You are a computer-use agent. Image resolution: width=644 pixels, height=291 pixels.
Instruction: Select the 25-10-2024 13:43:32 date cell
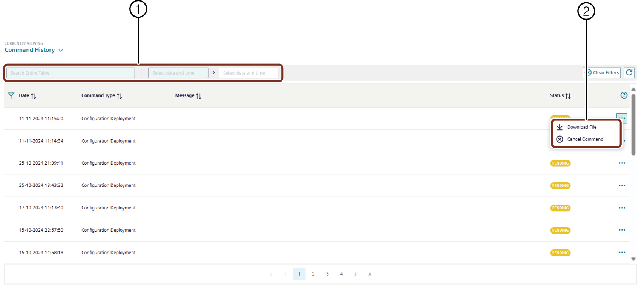(41, 185)
